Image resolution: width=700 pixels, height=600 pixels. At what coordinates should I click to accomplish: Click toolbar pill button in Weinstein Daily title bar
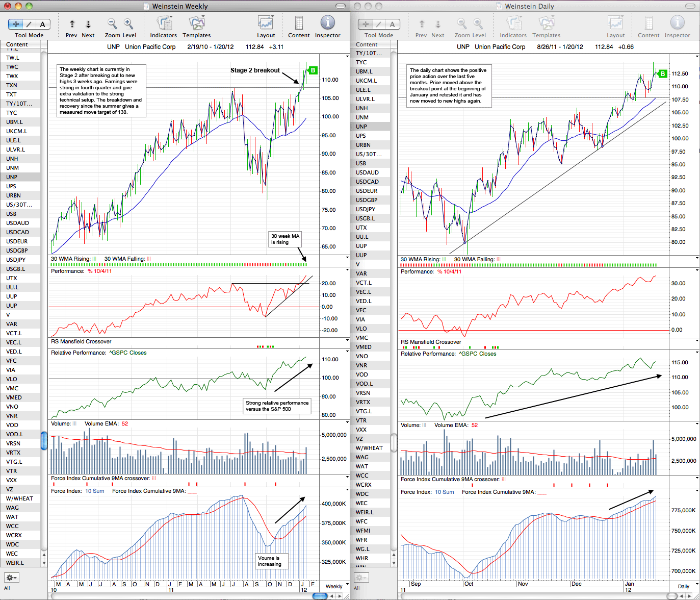coord(690,7)
